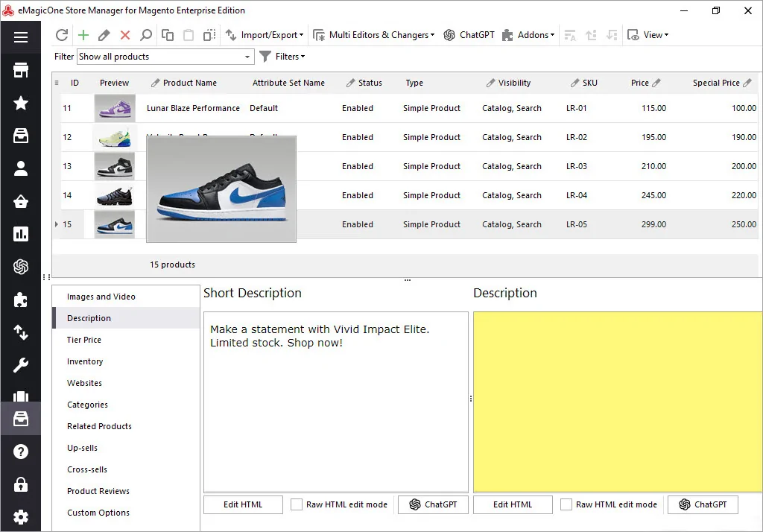
Task: Click Edit HTML under Short Description
Action: 243,504
